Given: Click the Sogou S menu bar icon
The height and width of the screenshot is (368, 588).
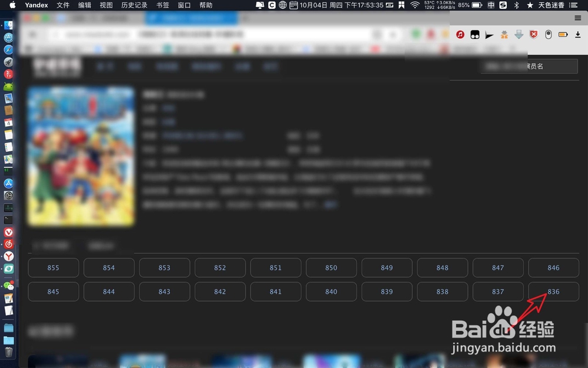Looking at the screenshot, I should 503,5.
